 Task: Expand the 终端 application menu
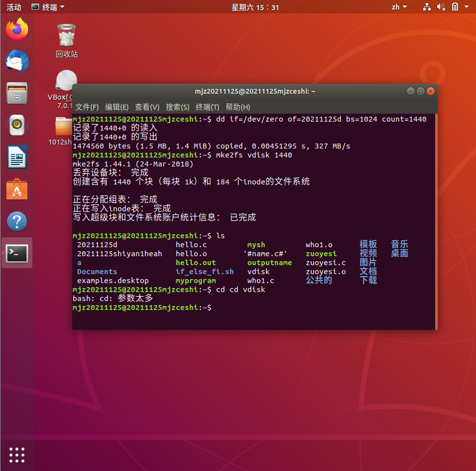(48, 7)
